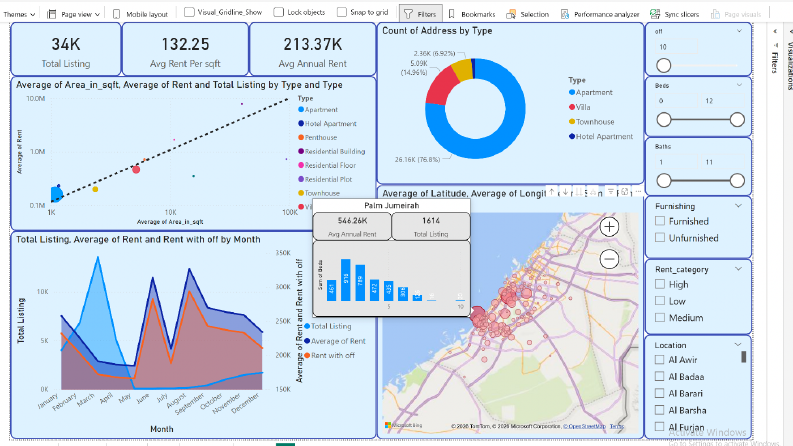Open the Page view dropdown
Screen dimensions: 793x446
point(74,14)
